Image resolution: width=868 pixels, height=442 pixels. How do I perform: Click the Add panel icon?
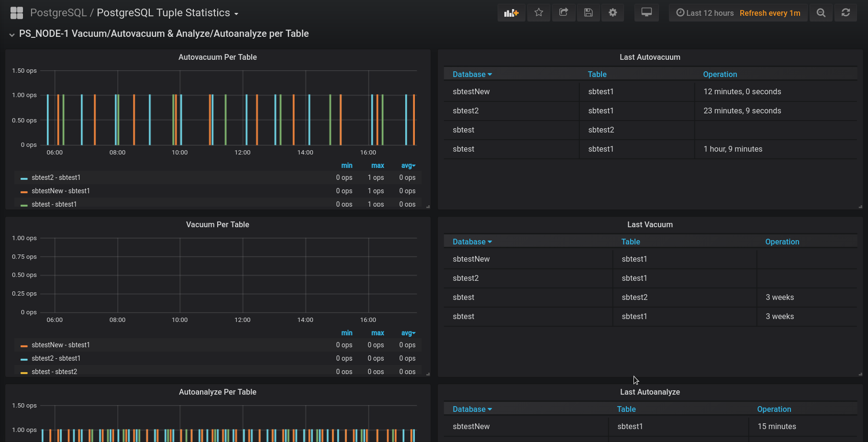pos(511,13)
